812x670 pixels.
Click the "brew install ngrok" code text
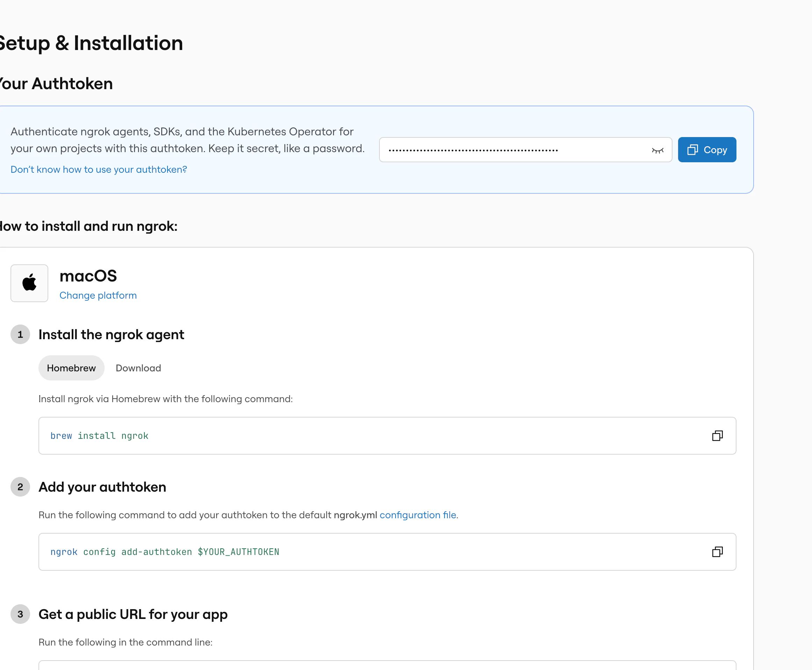click(x=99, y=436)
